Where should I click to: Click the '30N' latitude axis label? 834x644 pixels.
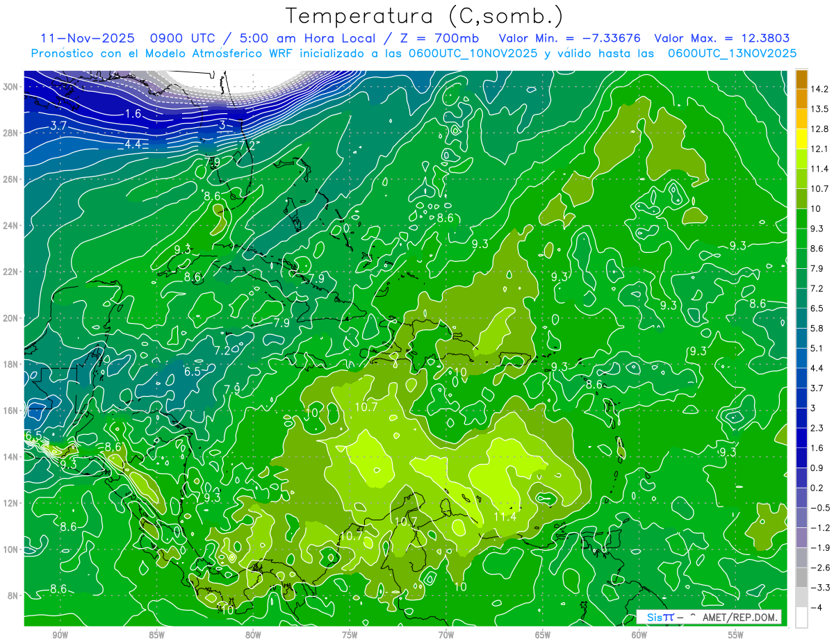12,87
